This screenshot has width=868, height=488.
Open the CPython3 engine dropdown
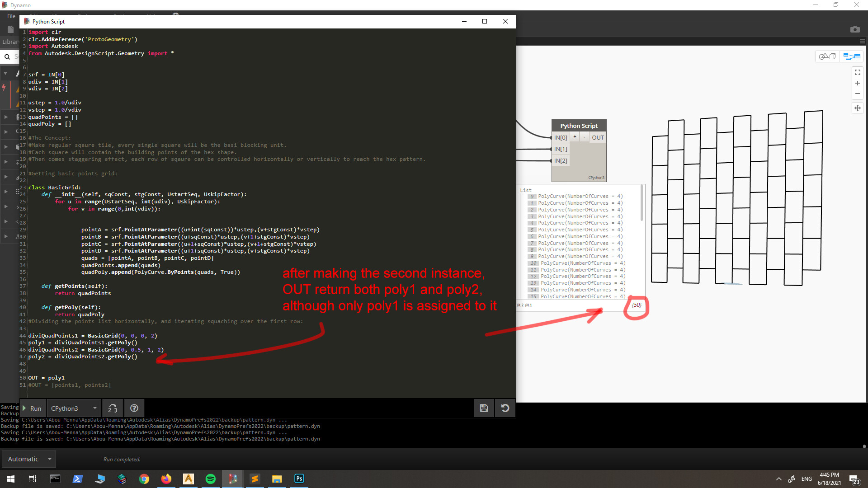(74, 408)
